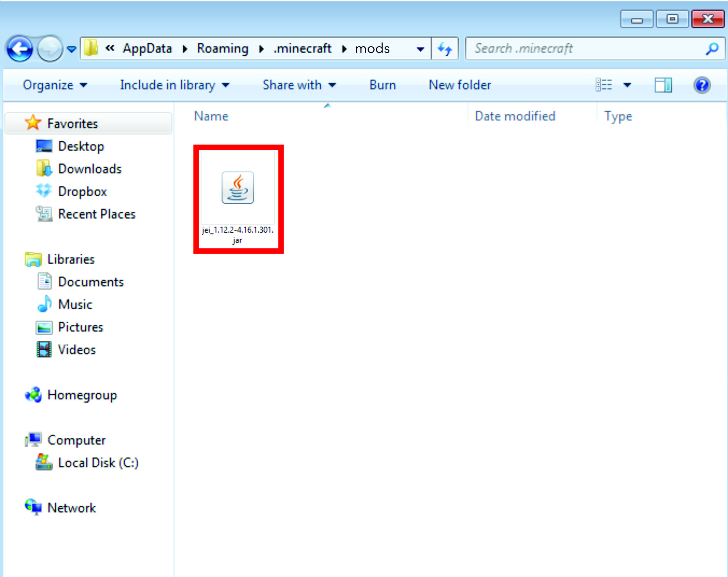The image size is (728, 577).
Task: Sort by Date modified column header
Action: coord(515,116)
